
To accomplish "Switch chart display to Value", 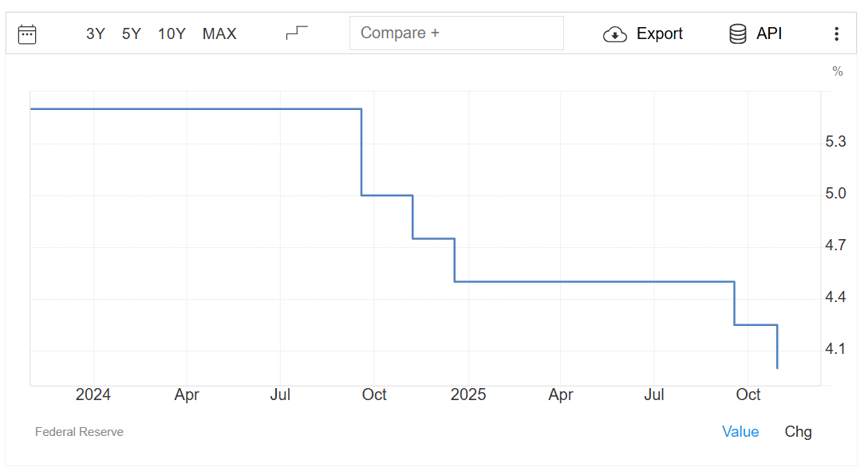I will pyautogui.click(x=740, y=431).
